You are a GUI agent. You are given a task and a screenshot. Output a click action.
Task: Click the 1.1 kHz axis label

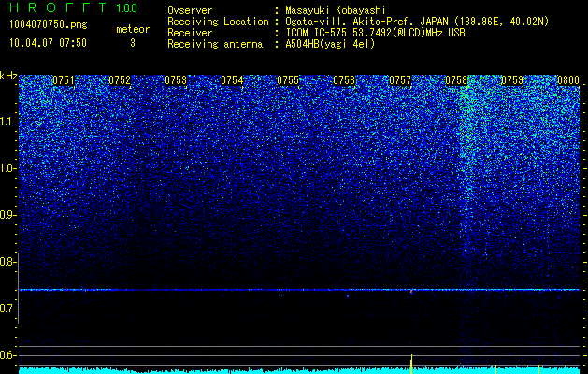[x=7, y=122]
